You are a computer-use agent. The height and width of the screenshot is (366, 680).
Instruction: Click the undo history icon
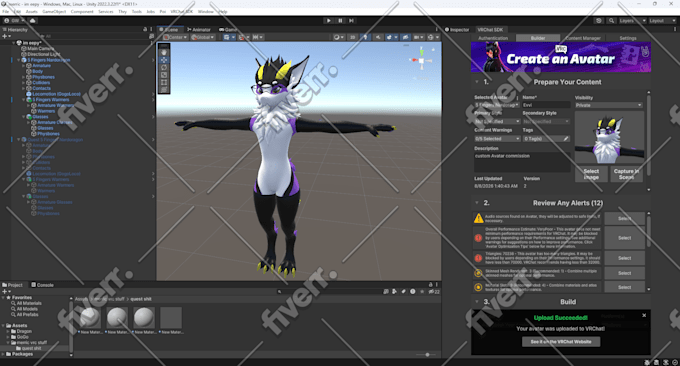pos(599,20)
